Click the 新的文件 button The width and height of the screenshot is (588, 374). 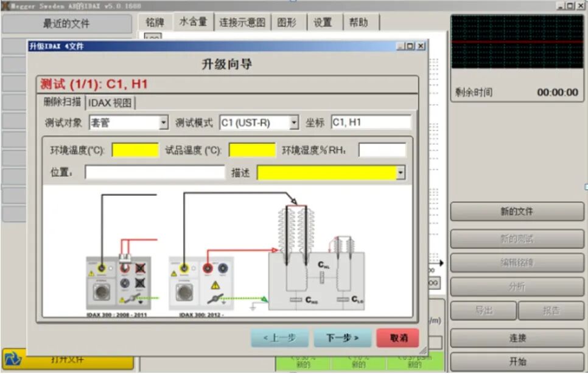click(517, 212)
